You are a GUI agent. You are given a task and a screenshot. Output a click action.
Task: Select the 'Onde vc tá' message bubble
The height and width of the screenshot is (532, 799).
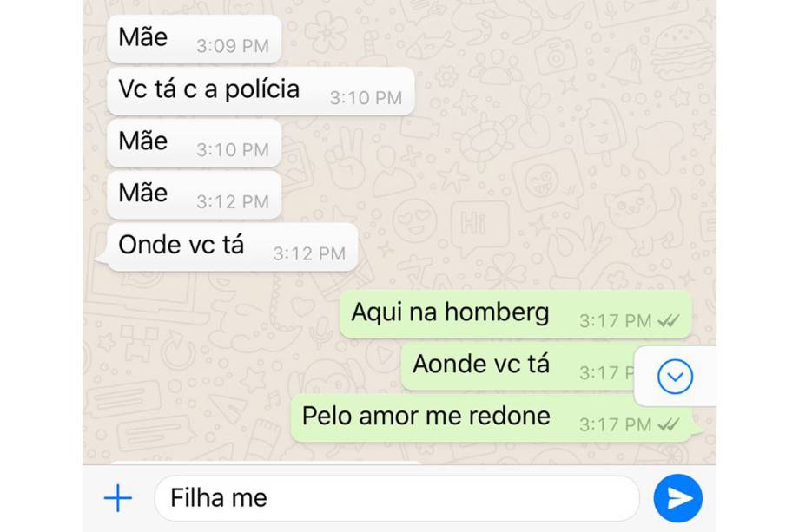232,247
